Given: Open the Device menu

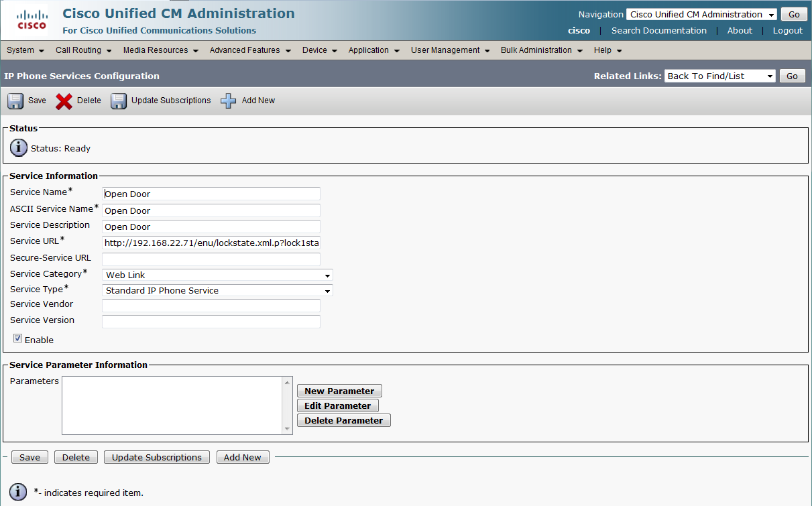Looking at the screenshot, I should coord(319,50).
